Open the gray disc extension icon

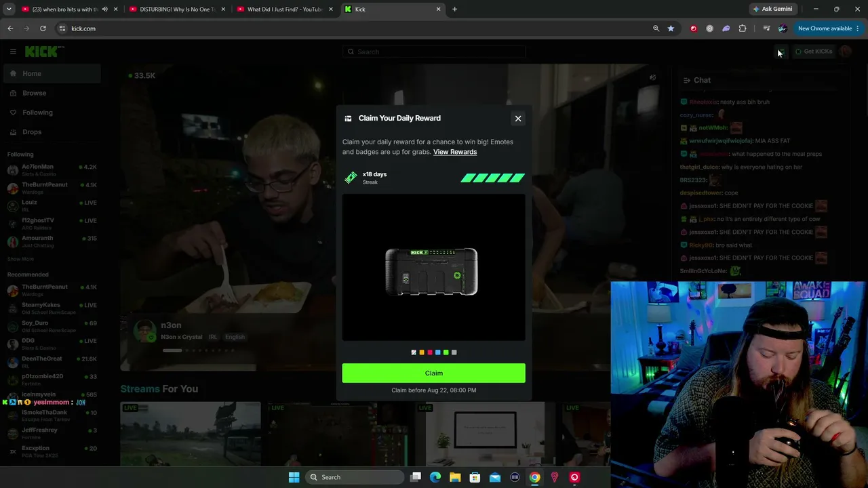tap(709, 28)
